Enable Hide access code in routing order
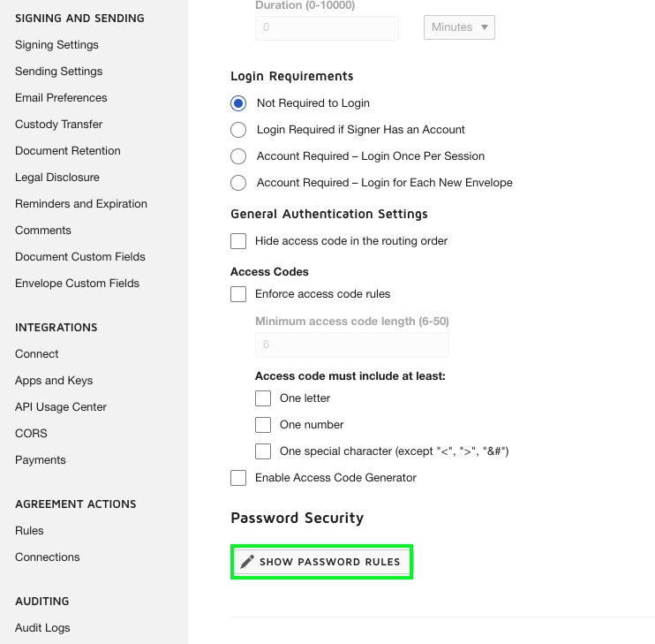 coord(238,241)
